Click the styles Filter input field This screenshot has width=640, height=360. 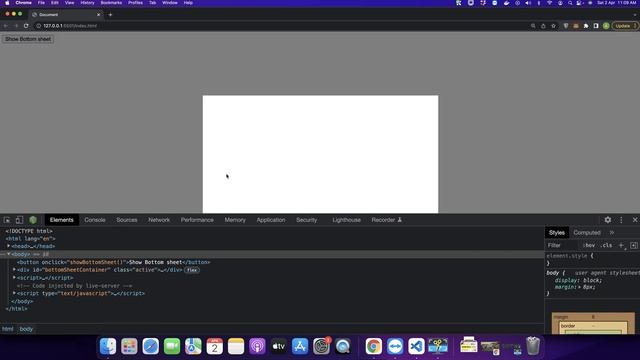coord(562,245)
